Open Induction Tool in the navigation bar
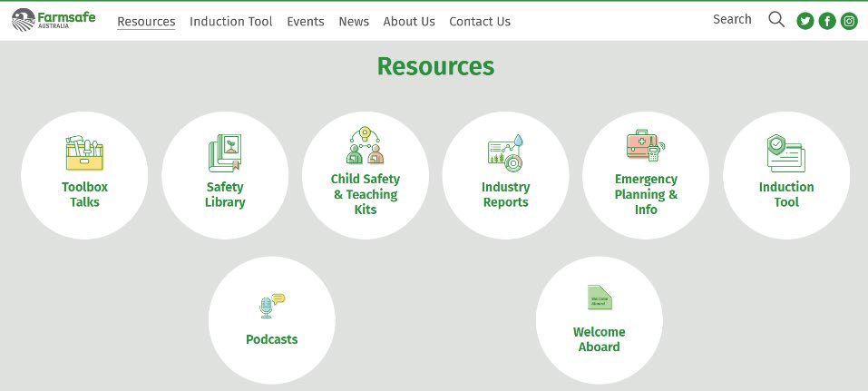Image resolution: width=868 pixels, height=391 pixels. (231, 22)
